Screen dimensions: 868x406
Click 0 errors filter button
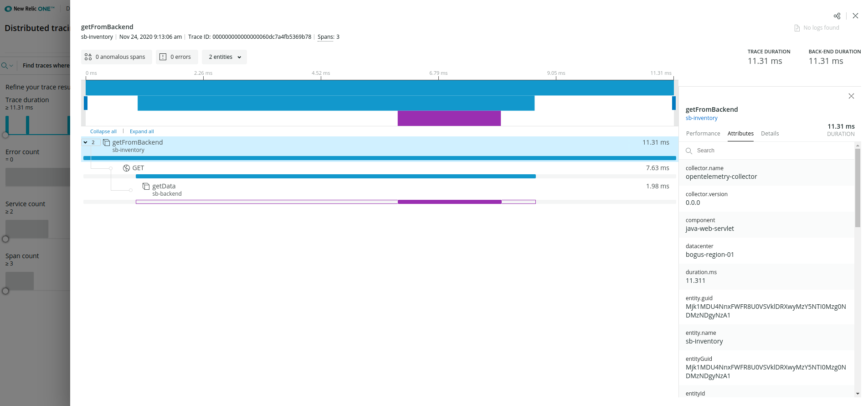click(x=177, y=57)
